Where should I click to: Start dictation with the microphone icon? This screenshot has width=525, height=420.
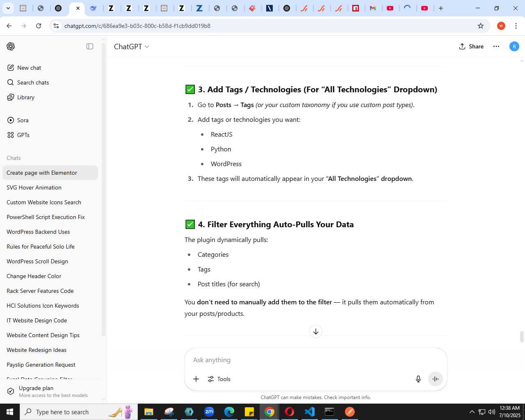pyautogui.click(x=418, y=379)
